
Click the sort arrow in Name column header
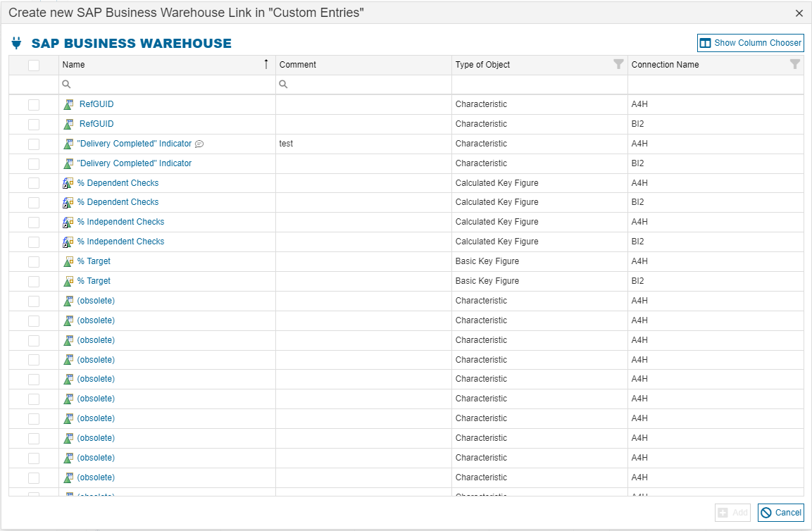266,64
